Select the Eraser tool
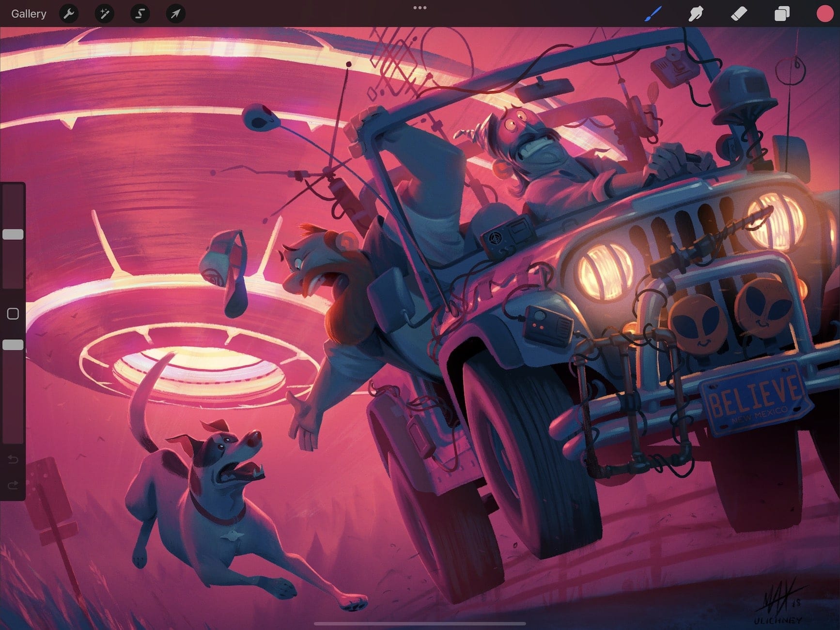Viewport: 840px width, 630px height. click(739, 14)
